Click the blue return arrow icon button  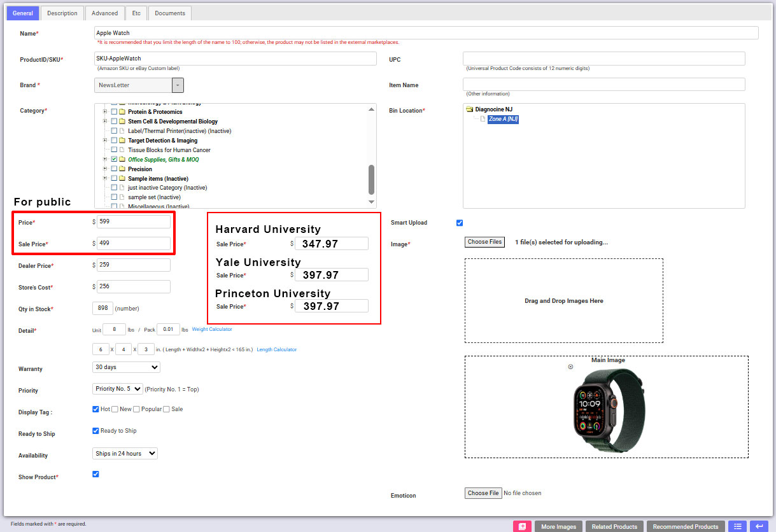759,526
